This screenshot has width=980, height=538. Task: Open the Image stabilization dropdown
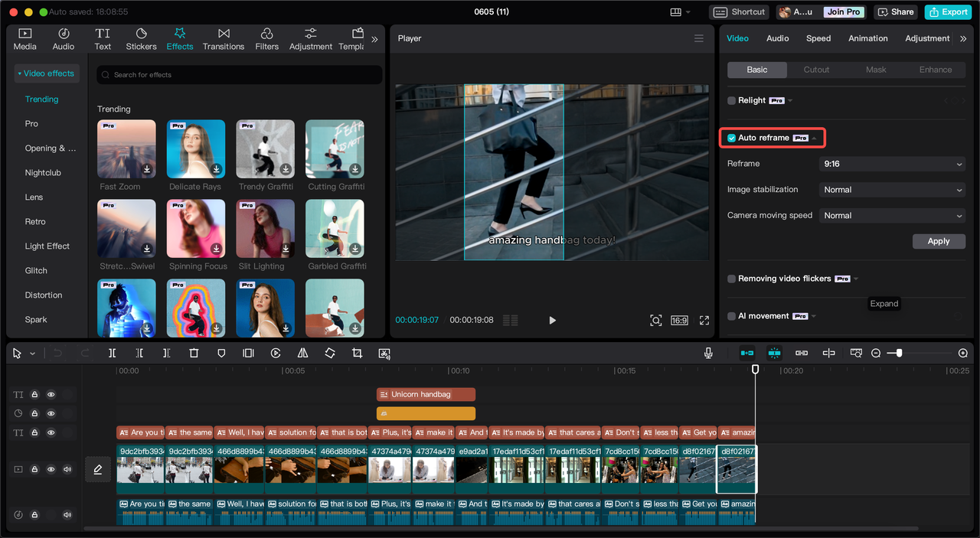[x=892, y=190]
